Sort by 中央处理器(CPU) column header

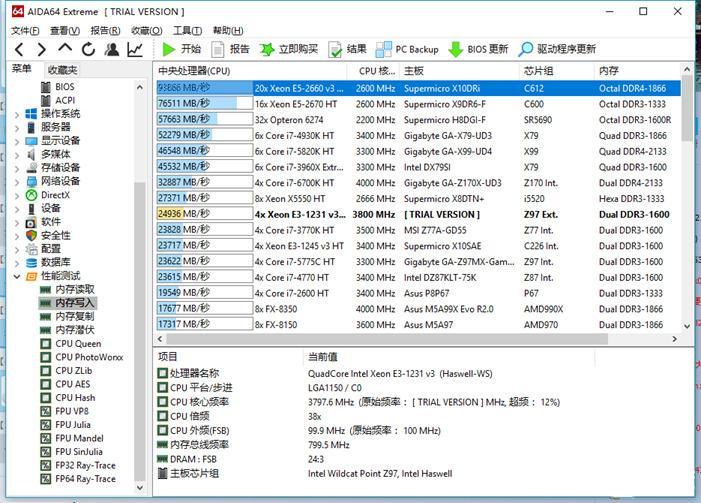click(x=251, y=71)
